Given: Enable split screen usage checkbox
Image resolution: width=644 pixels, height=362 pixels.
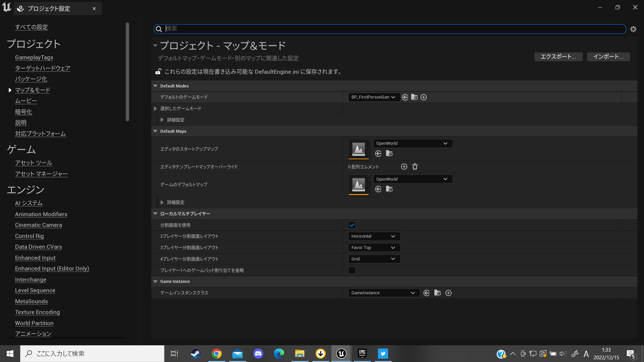Looking at the screenshot, I should click(x=352, y=225).
